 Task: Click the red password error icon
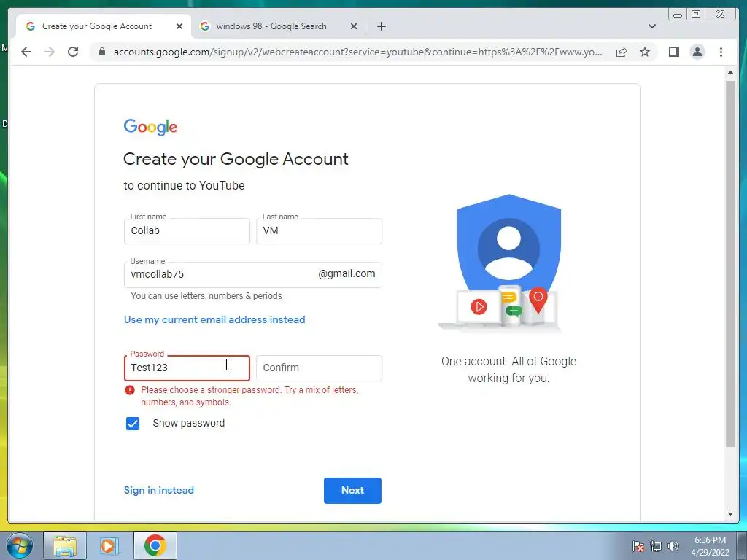pyautogui.click(x=130, y=390)
